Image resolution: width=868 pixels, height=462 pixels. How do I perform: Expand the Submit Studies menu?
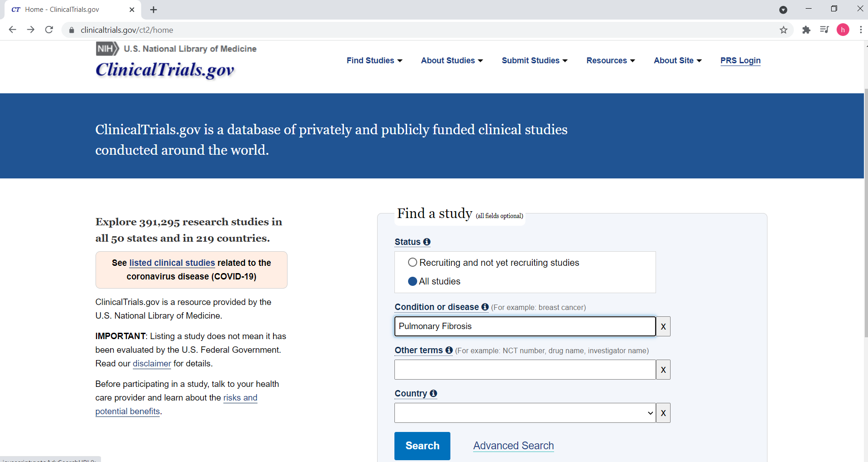coord(535,61)
